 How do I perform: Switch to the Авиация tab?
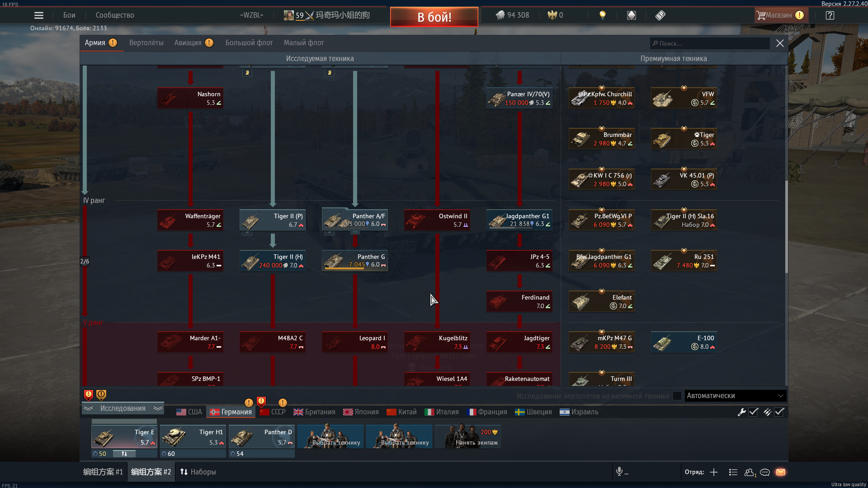point(193,43)
